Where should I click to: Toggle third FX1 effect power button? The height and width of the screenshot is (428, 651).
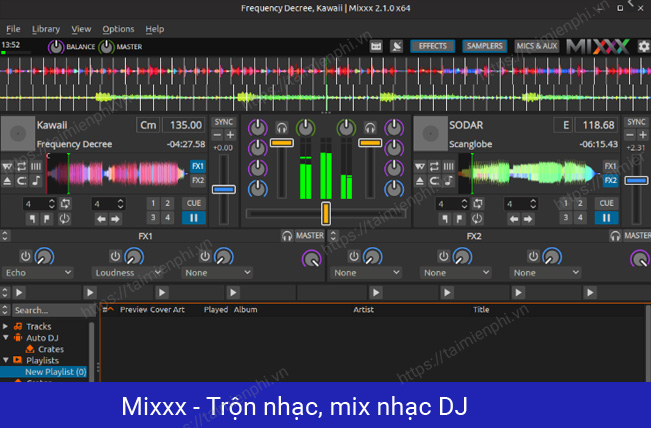pyautogui.click(x=205, y=256)
